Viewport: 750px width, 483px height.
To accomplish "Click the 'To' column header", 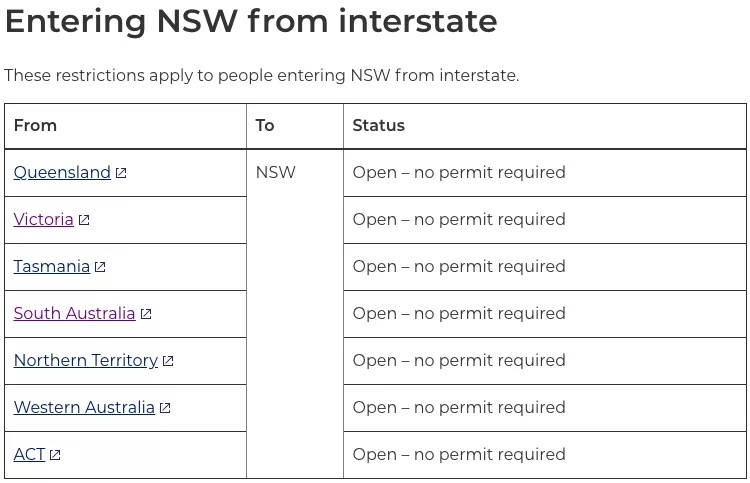I will (x=265, y=125).
